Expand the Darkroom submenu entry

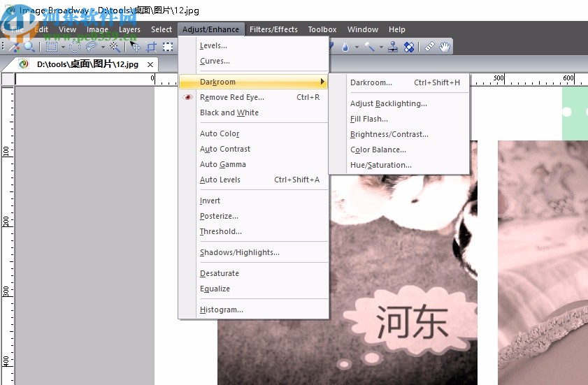[x=254, y=82]
